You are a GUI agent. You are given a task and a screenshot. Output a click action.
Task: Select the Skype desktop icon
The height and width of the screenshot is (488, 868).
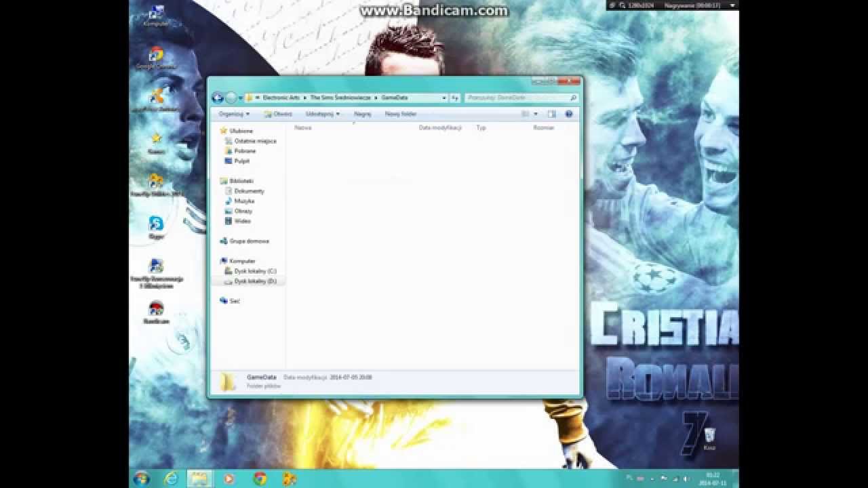[156, 228]
